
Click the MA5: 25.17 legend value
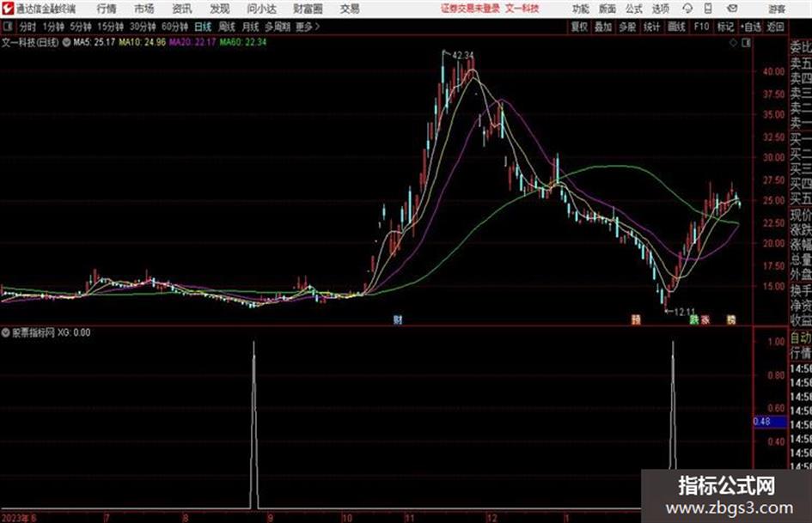95,42
